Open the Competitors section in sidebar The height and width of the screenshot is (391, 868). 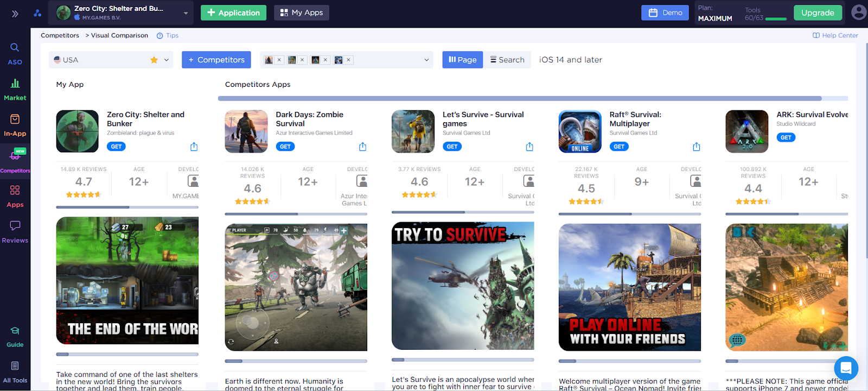click(15, 161)
